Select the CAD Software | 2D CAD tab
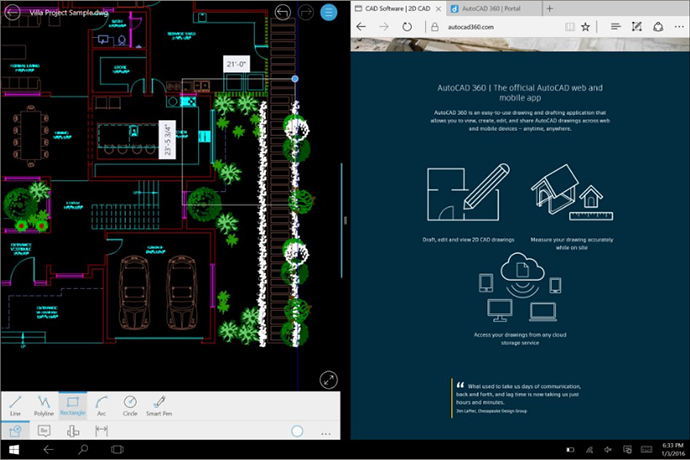This screenshot has width=690, height=460. [x=395, y=7]
